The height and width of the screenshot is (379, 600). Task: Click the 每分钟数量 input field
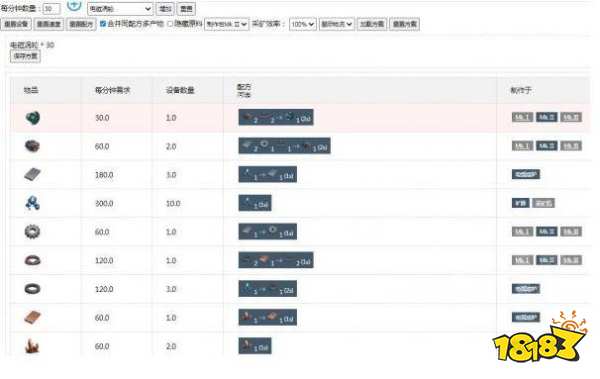[x=51, y=8]
